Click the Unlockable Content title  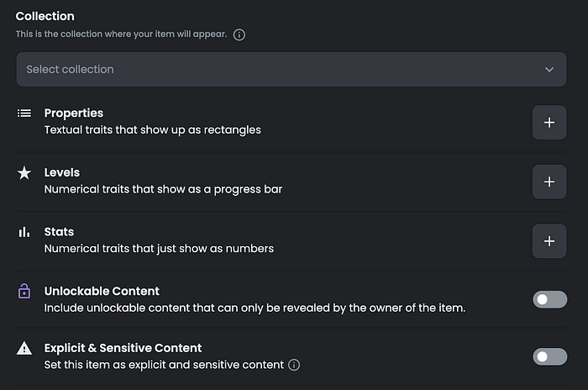pyautogui.click(x=102, y=291)
